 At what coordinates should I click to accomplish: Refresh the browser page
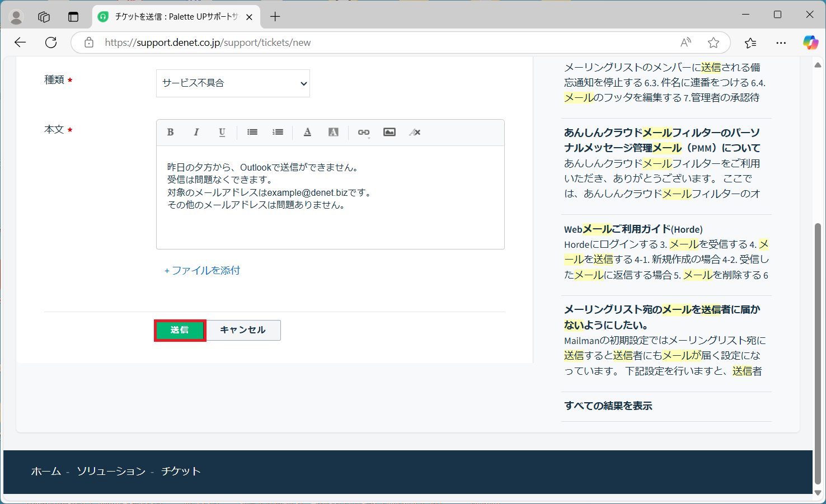pyautogui.click(x=51, y=43)
